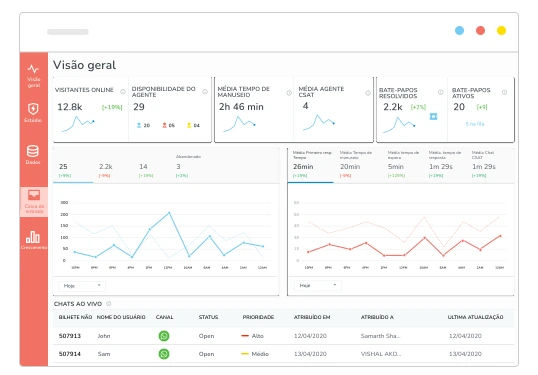Select the Estádio shield icon
This screenshot has width=538, height=375.
tap(33, 109)
